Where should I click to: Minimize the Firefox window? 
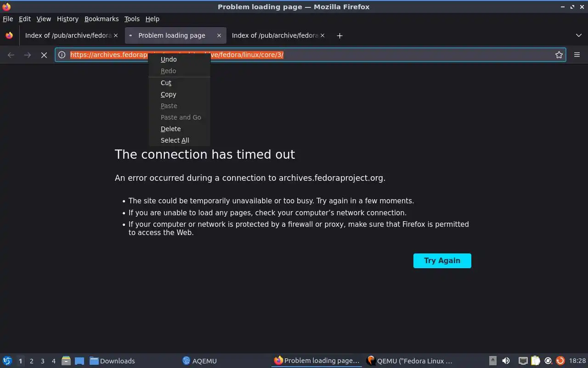pos(563,7)
